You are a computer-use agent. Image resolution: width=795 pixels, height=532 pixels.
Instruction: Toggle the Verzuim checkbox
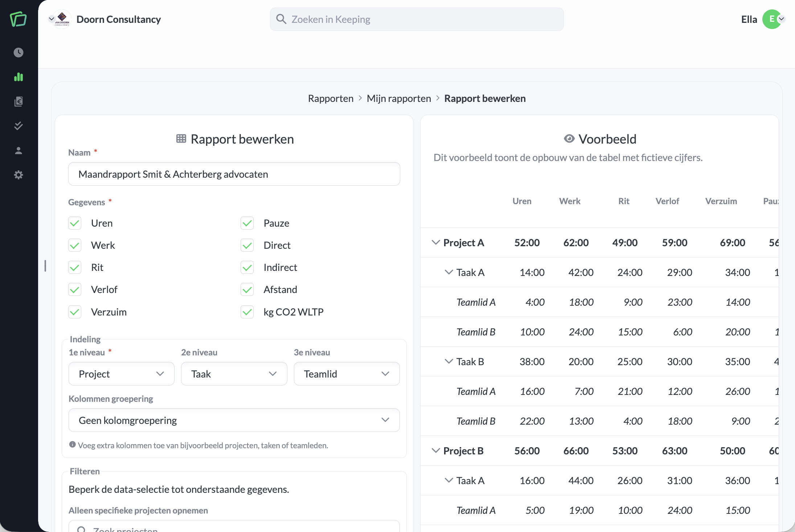[75, 312]
